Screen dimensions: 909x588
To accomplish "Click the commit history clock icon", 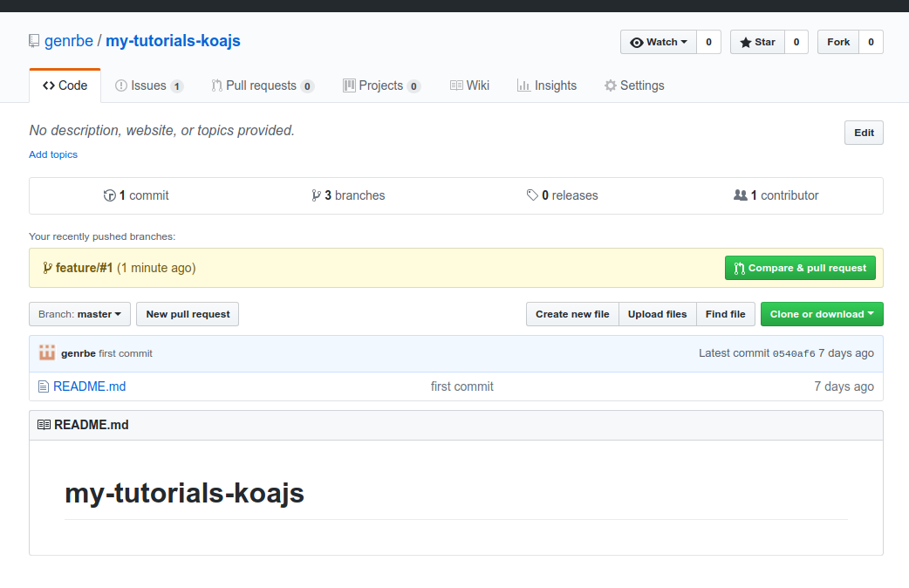I will pyautogui.click(x=110, y=195).
